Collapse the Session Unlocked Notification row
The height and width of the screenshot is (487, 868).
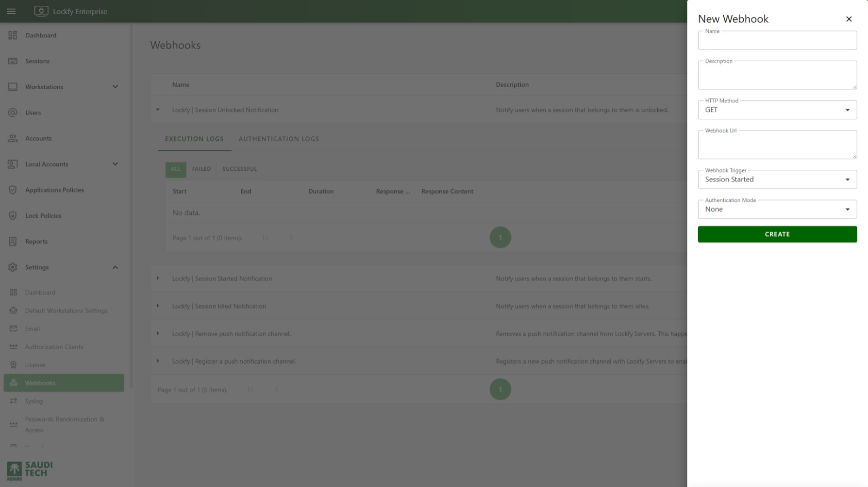158,110
